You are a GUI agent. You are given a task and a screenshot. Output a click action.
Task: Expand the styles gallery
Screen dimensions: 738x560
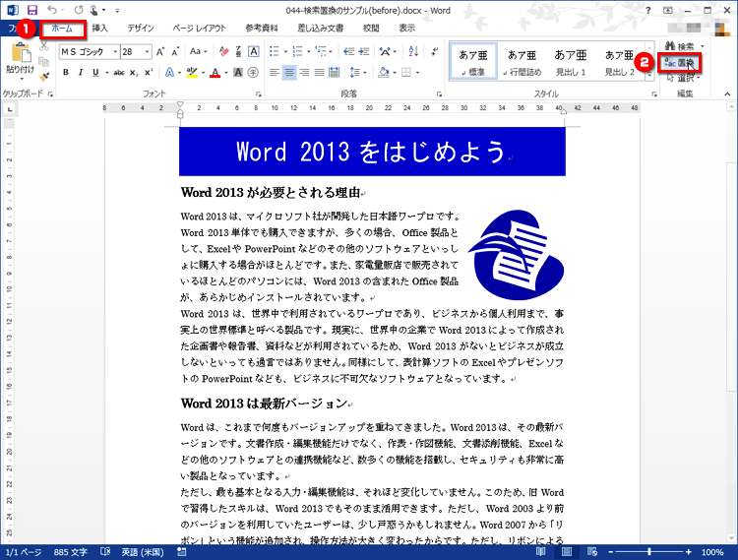(x=650, y=76)
